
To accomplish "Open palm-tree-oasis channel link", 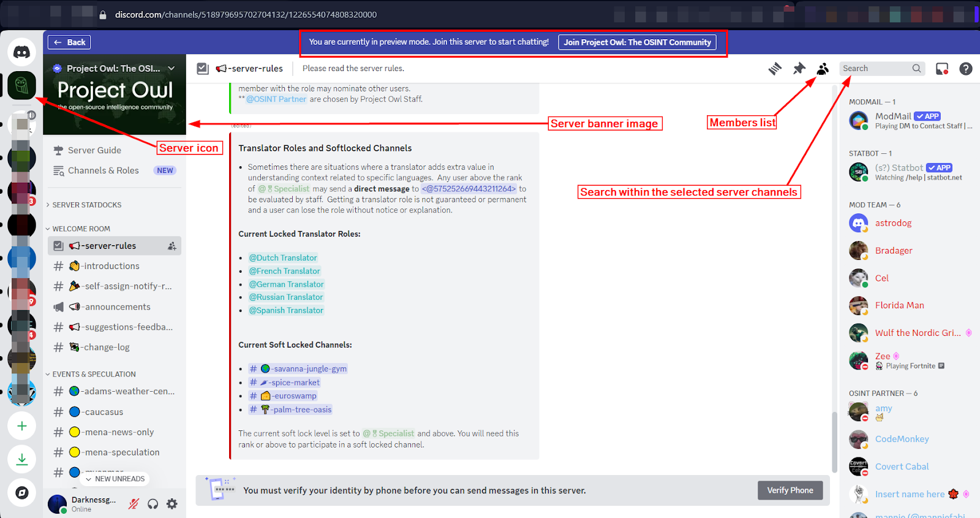I will click(290, 409).
